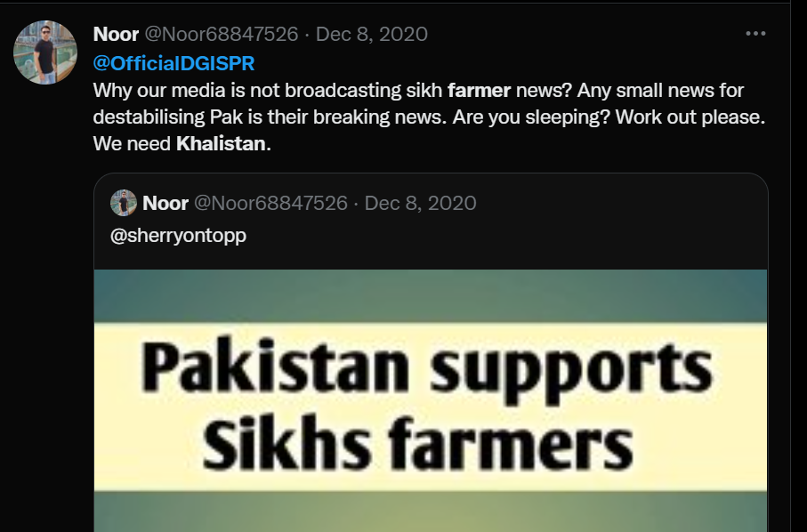Open Noor's large profile avatar
The image size is (807, 532).
click(45, 52)
